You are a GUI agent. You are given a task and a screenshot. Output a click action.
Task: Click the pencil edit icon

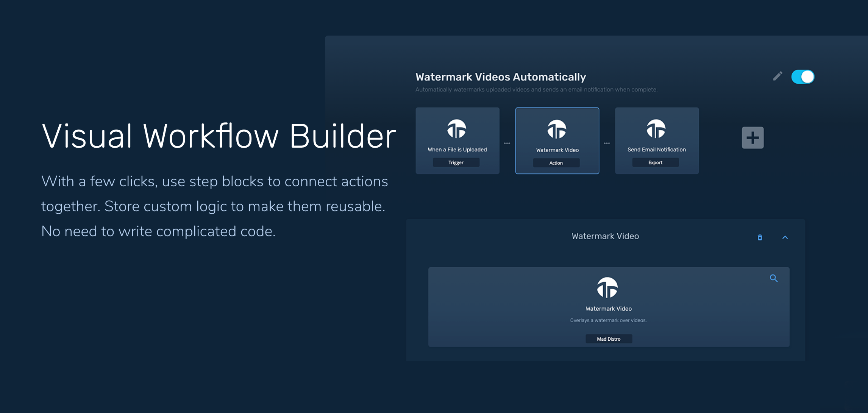point(777,76)
